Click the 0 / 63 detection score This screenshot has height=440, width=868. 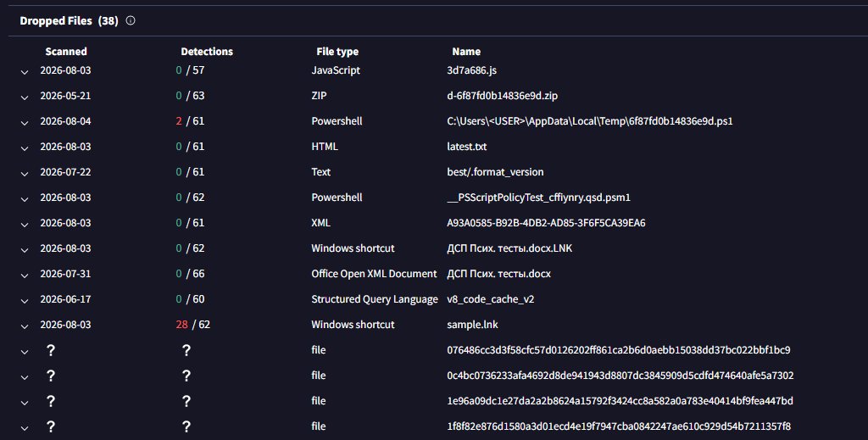click(x=190, y=96)
